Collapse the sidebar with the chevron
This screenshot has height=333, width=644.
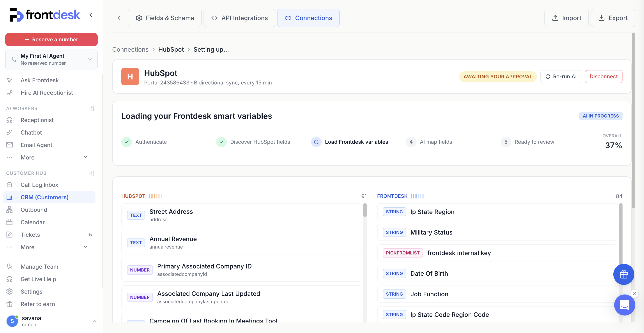[91, 15]
